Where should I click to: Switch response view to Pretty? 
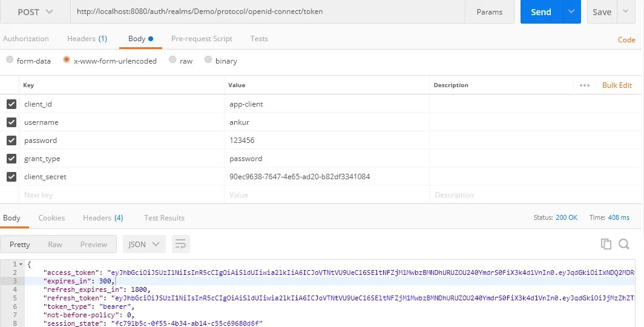pyautogui.click(x=20, y=245)
